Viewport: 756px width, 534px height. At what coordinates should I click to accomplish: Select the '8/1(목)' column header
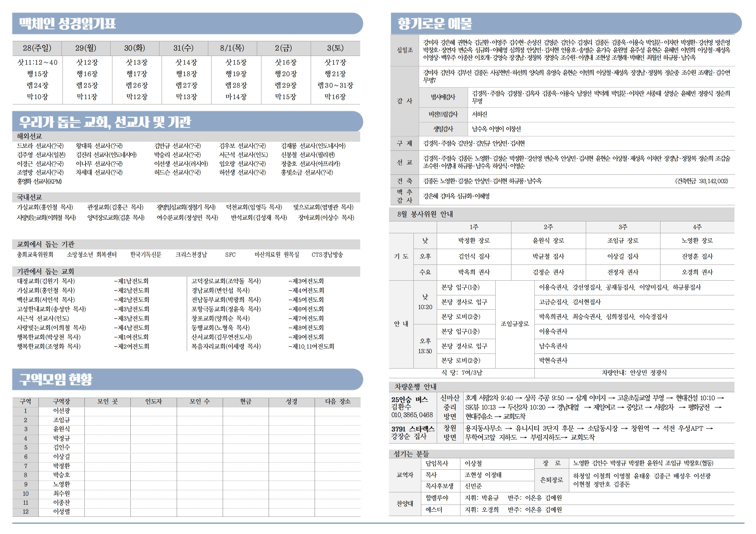tap(232, 48)
